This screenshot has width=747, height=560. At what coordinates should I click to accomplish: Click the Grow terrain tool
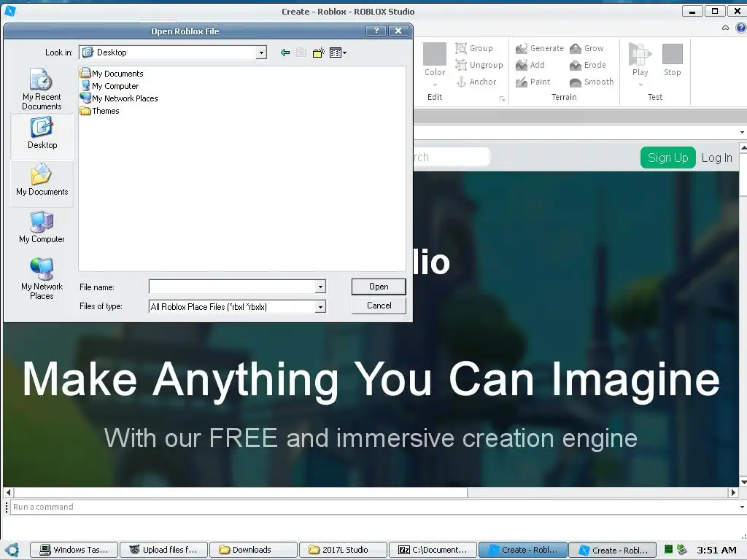tap(587, 48)
